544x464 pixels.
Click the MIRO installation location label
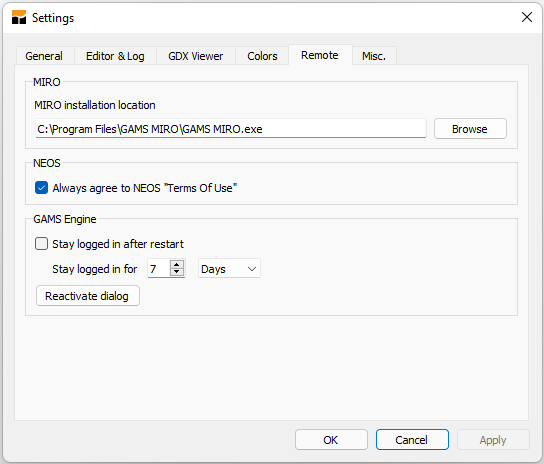tap(95, 105)
